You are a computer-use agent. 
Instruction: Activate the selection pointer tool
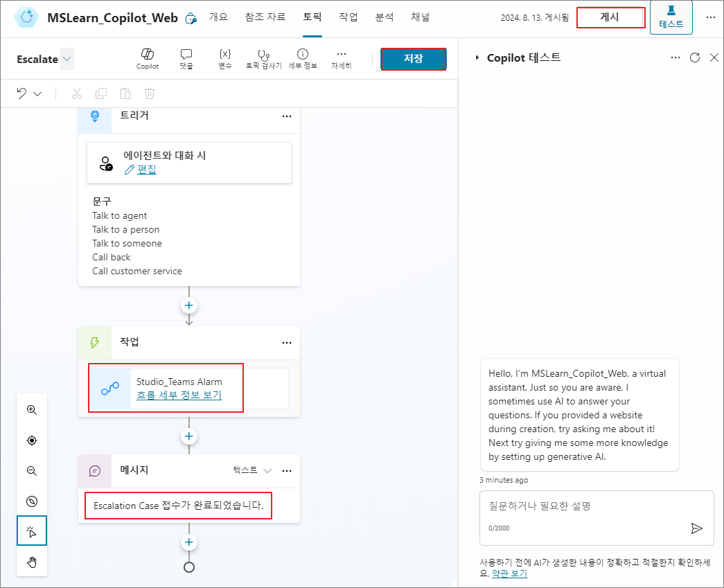click(32, 531)
